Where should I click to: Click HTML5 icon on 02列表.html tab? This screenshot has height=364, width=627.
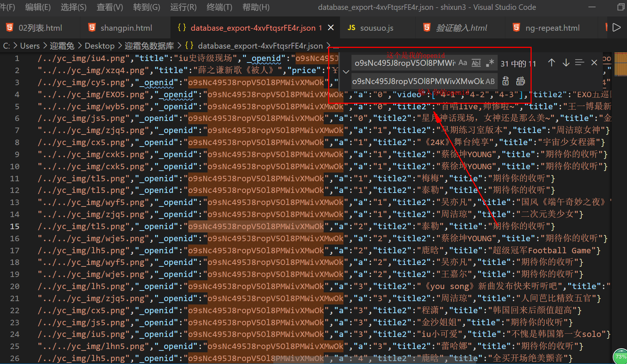9,27
